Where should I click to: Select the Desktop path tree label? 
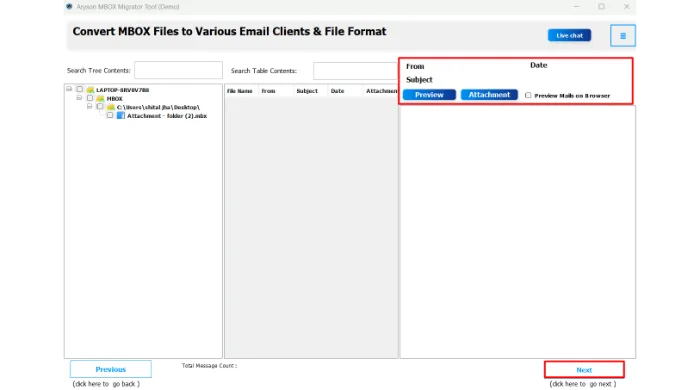(158, 108)
